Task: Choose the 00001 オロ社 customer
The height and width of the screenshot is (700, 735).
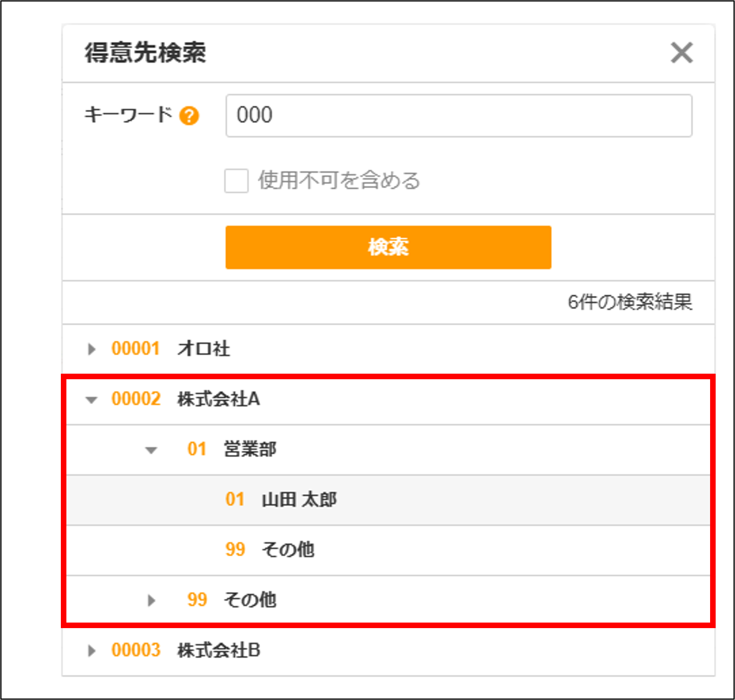Action: pyautogui.click(x=202, y=348)
